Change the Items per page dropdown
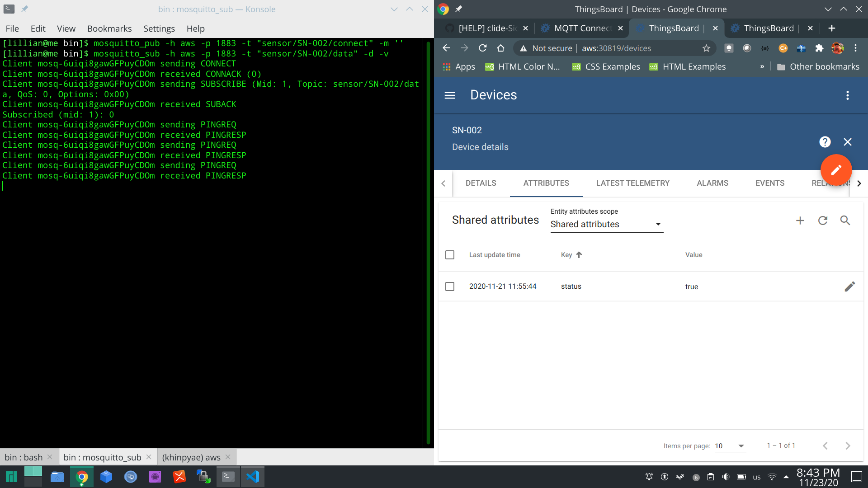 point(730,446)
